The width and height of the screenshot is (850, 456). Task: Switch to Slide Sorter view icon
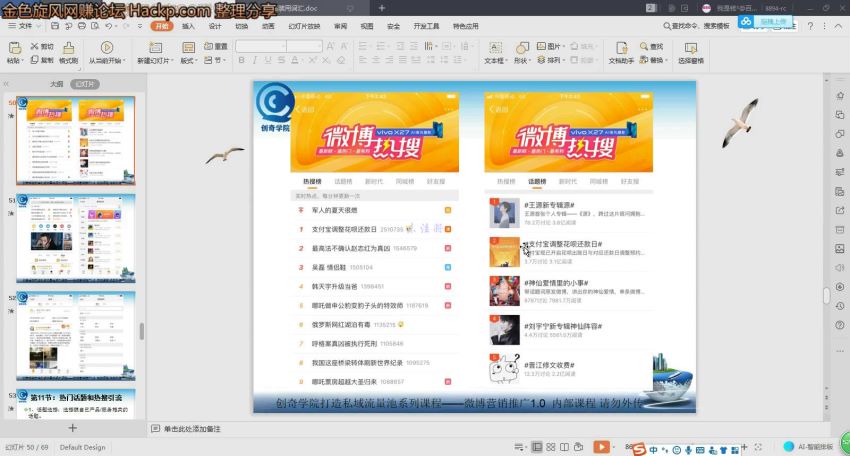click(551, 447)
